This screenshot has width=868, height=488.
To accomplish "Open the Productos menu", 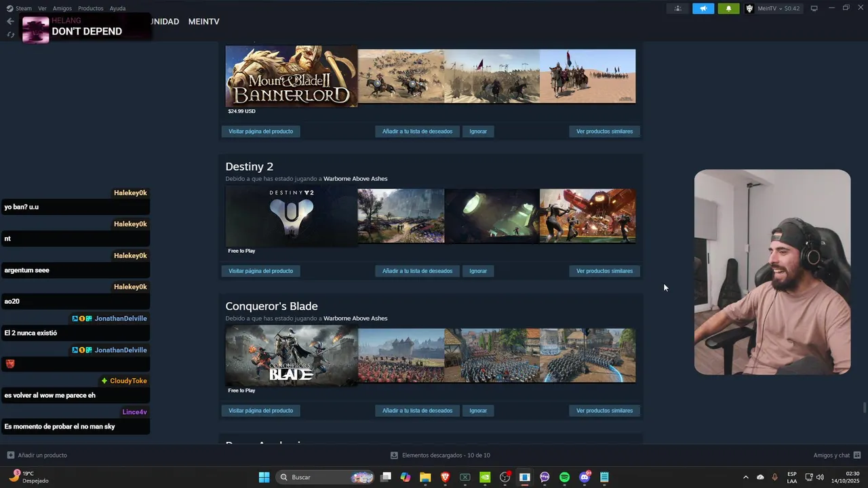I will 91,8.
